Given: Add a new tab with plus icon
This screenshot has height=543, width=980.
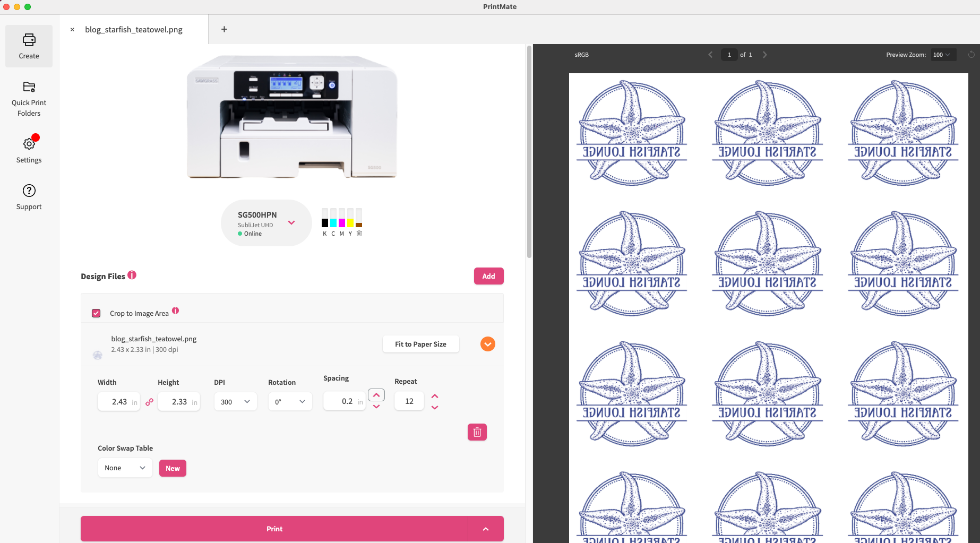Looking at the screenshot, I should pos(224,29).
